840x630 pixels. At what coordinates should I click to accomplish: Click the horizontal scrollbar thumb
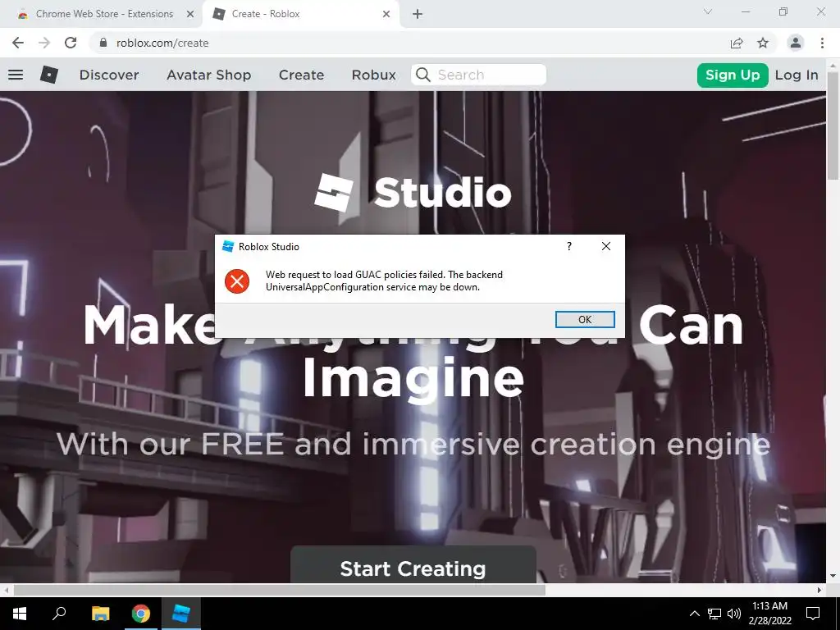279,590
